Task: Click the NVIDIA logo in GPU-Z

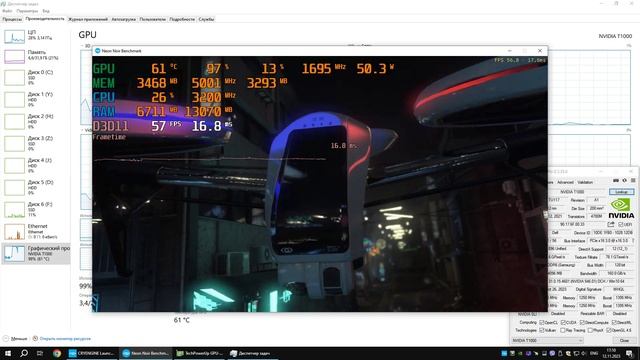Action: tap(621, 208)
